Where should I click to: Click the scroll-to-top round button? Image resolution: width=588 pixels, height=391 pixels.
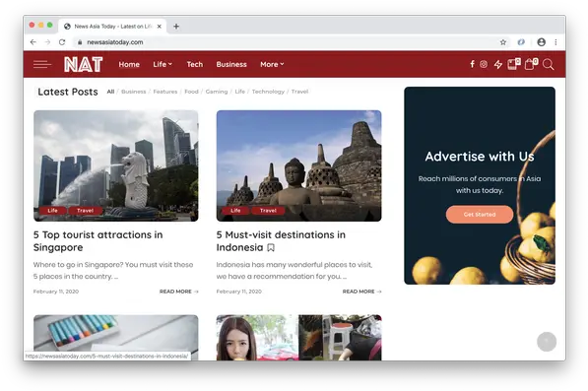[547, 342]
